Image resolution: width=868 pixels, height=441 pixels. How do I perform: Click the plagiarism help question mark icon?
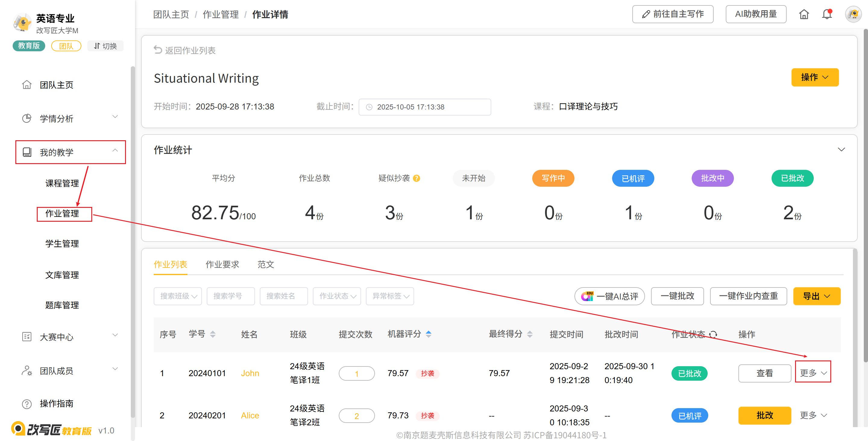417,178
